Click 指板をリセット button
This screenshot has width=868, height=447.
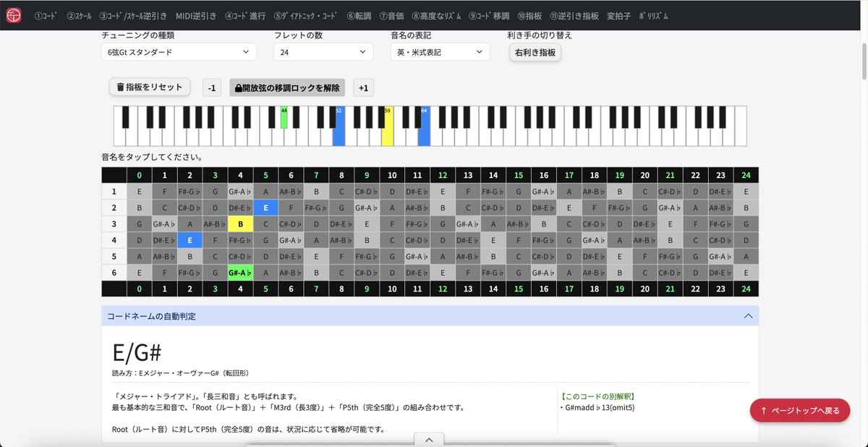tap(150, 87)
